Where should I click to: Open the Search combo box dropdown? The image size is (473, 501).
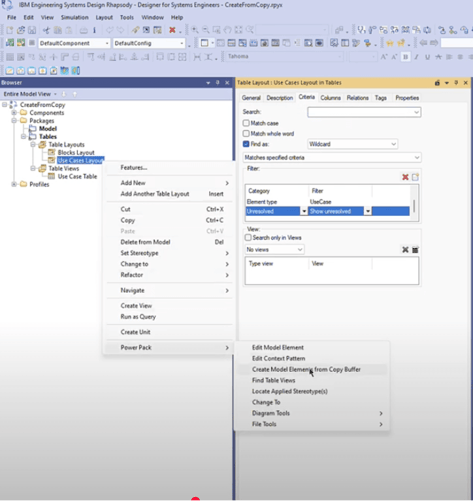tap(416, 112)
